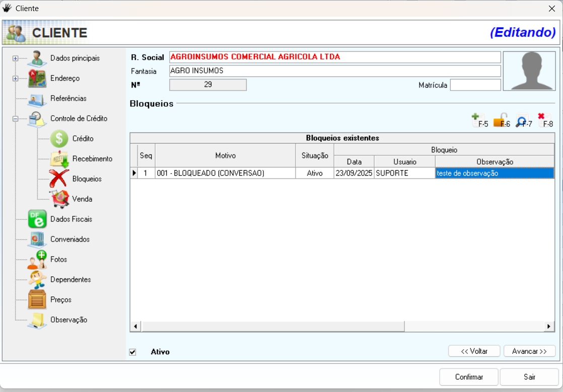Click the F-7 magnifier search icon
Viewport: 563px width, 392px height.
[523, 121]
